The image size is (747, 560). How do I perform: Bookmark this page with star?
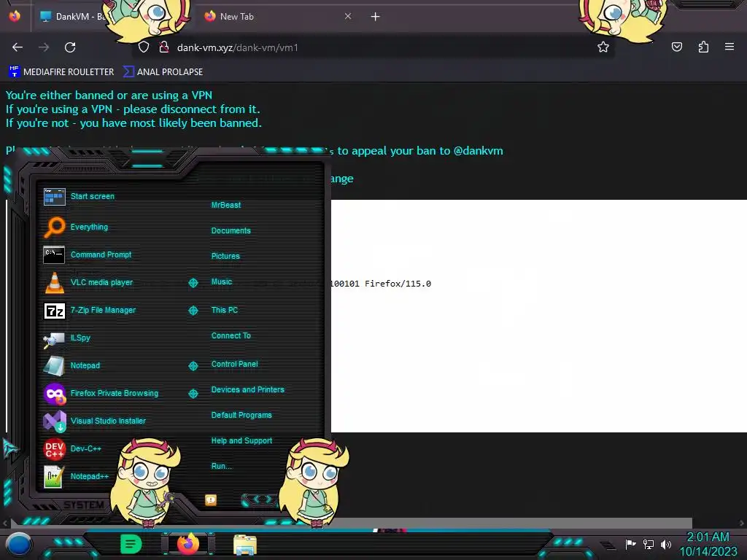pyautogui.click(x=603, y=47)
